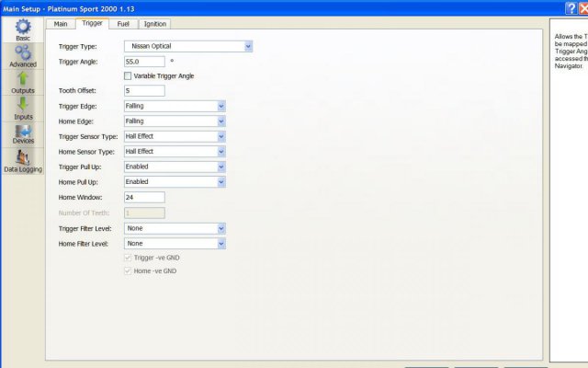The height and width of the screenshot is (368, 588).
Task: Click the Home Window input field
Action: 143,197
